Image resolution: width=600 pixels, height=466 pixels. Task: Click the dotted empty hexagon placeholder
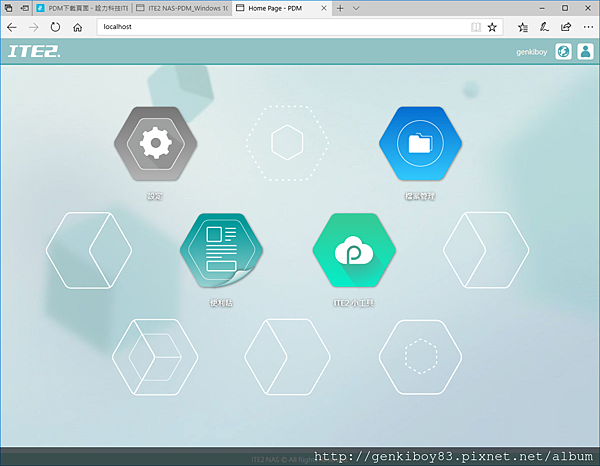tap(287, 143)
